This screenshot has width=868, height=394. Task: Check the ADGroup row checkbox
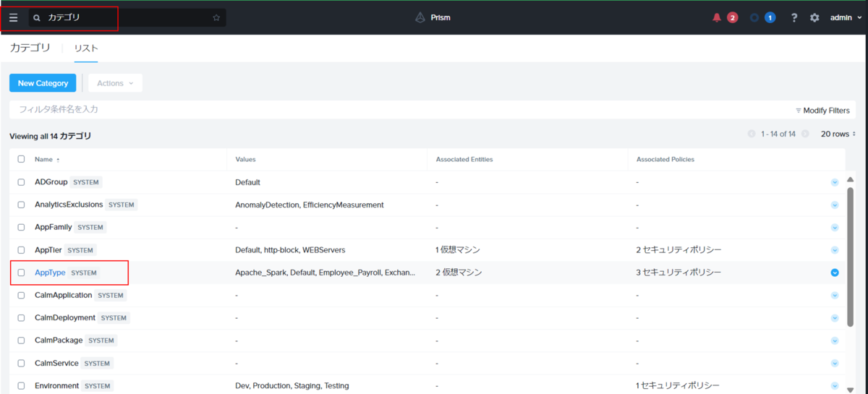click(x=22, y=182)
